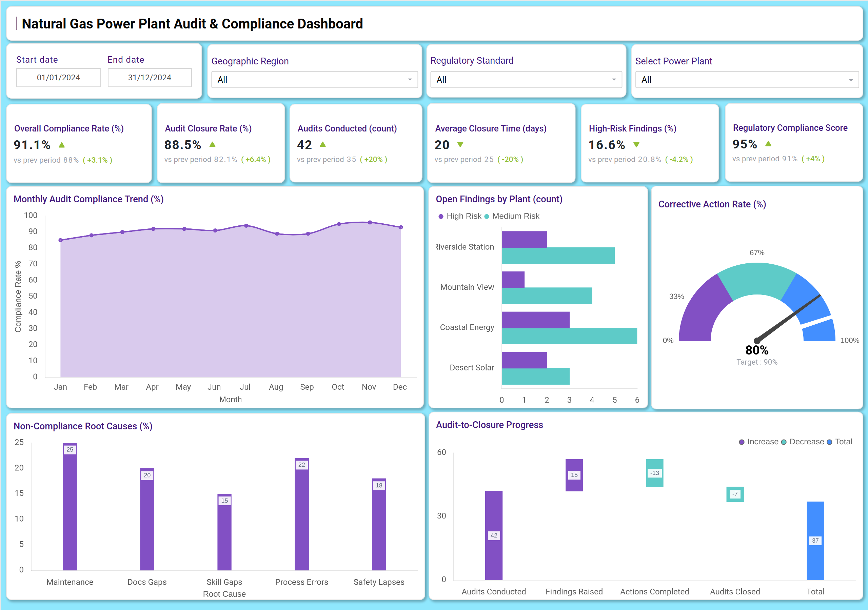Click the 91.1% compliance rate value
Screen dimensions: 868x610
click(32, 145)
